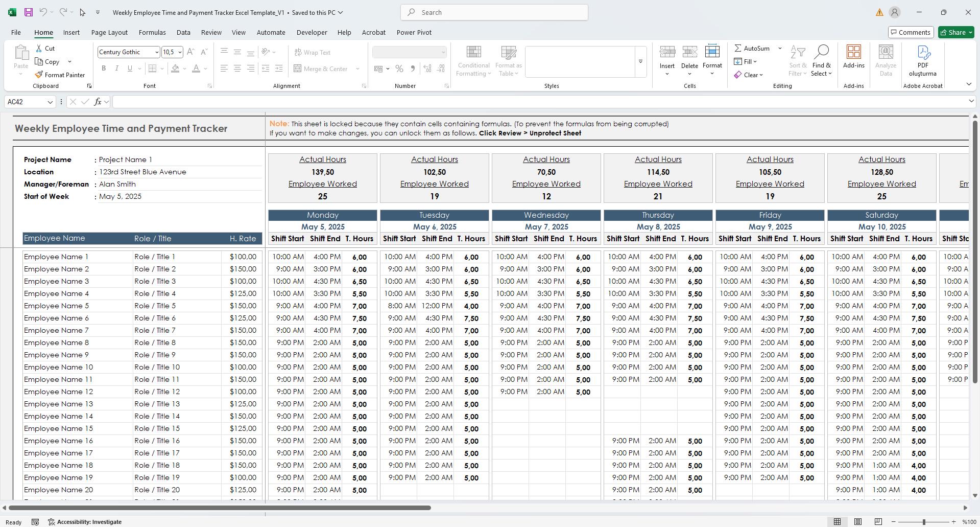Click the Undo icon
This screenshot has height=527, width=980.
pos(43,12)
